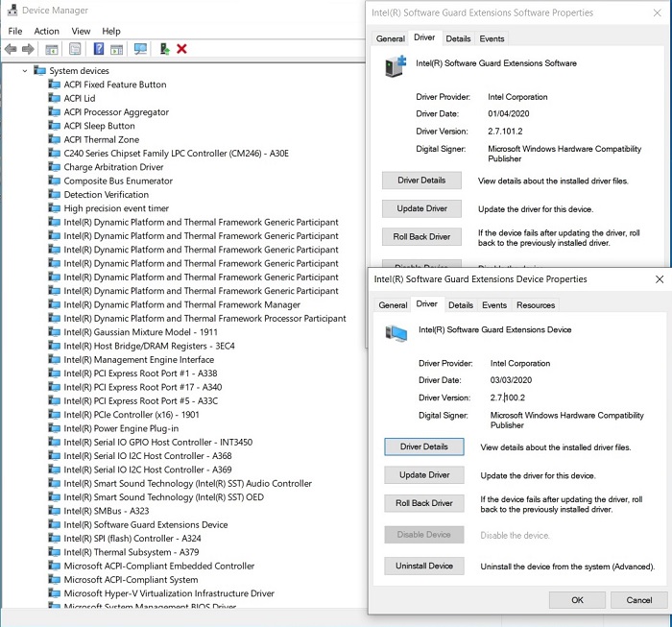
Task: Click the Action pane toolbar icon
Action: click(116, 49)
